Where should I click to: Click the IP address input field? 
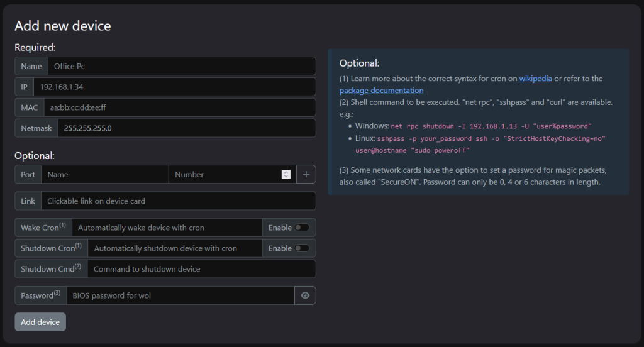click(x=175, y=87)
